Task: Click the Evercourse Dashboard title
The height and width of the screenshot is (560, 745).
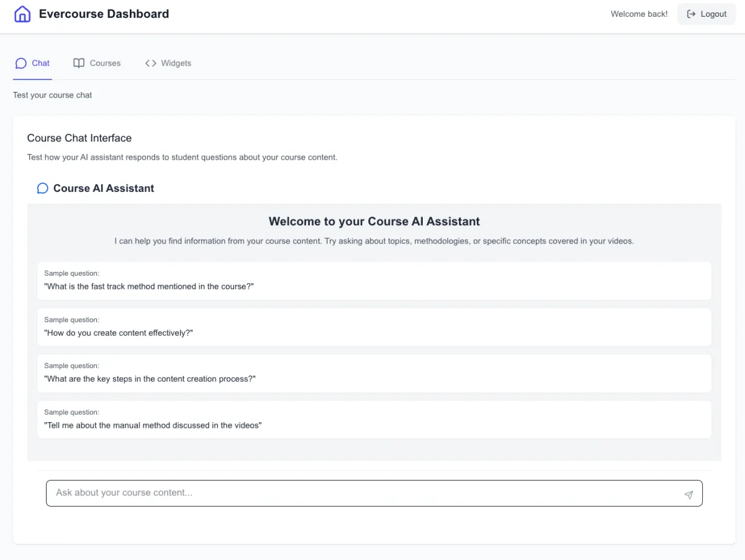Action: coord(104,14)
